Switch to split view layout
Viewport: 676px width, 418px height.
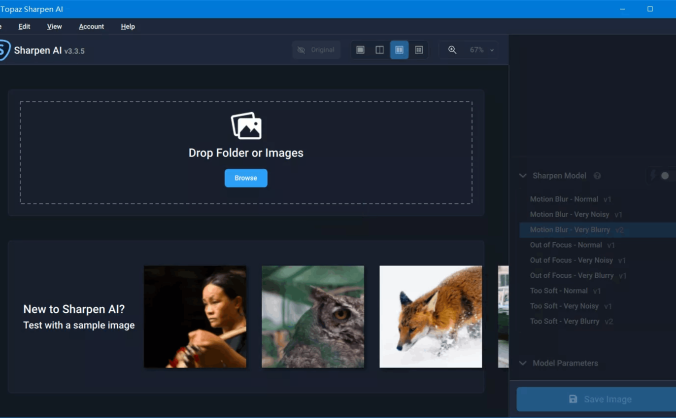[x=380, y=50]
